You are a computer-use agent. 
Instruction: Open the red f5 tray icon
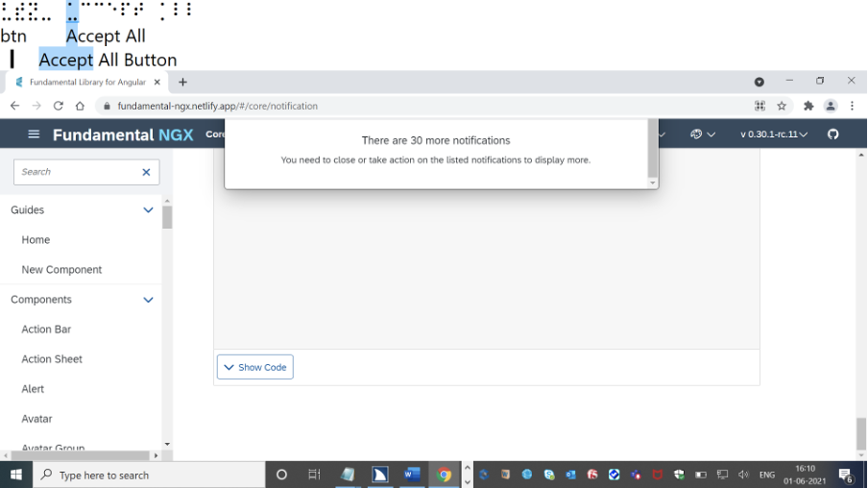pos(592,475)
